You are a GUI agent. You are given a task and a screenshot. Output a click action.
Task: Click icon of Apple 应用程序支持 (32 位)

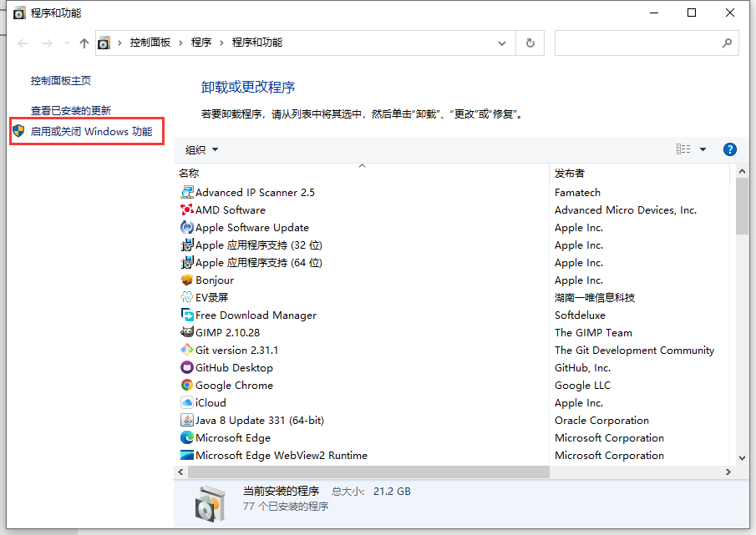(x=186, y=245)
